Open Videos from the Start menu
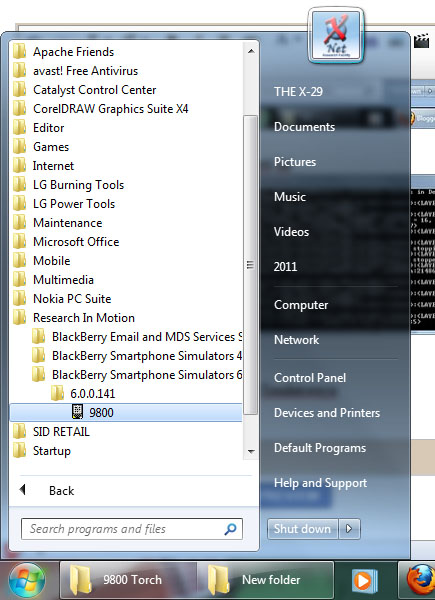Image resolution: width=435 pixels, height=600 pixels. tap(292, 232)
